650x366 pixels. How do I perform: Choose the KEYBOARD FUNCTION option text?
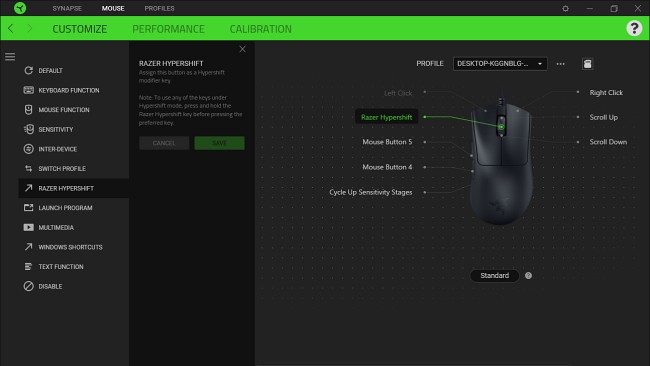point(69,90)
